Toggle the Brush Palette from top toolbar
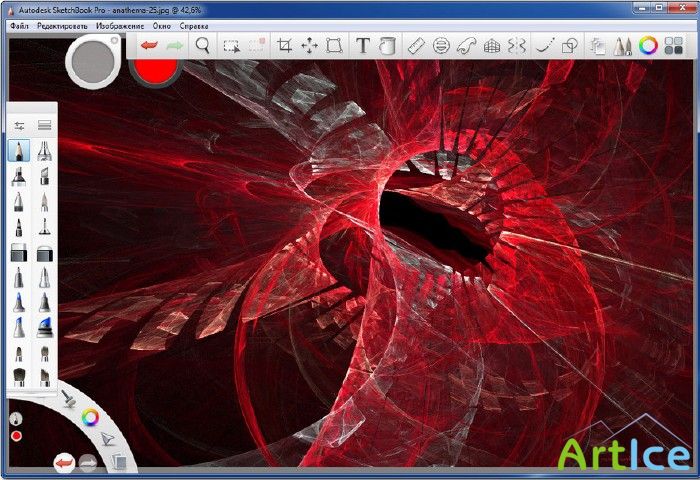Viewport: 700px width, 480px height. [622, 46]
